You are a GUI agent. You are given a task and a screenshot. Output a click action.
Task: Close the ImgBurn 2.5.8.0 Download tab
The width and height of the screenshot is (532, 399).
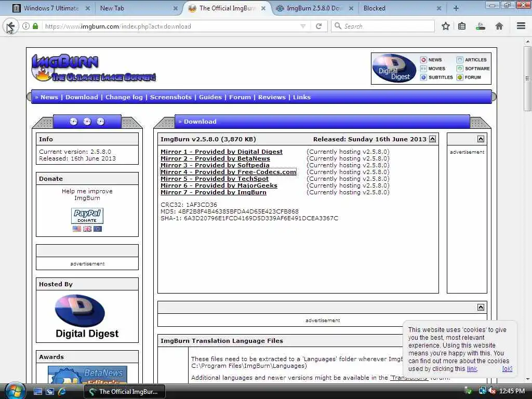(x=351, y=8)
